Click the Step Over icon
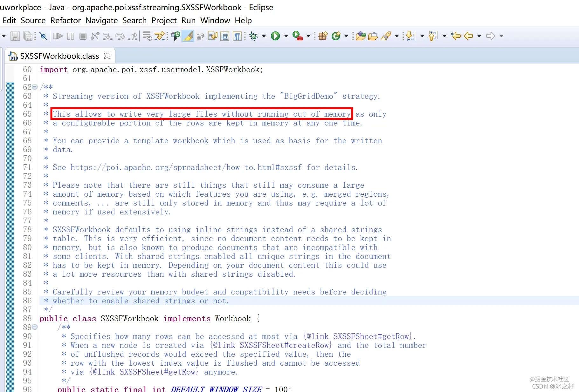This screenshot has height=392, width=579. click(x=120, y=36)
